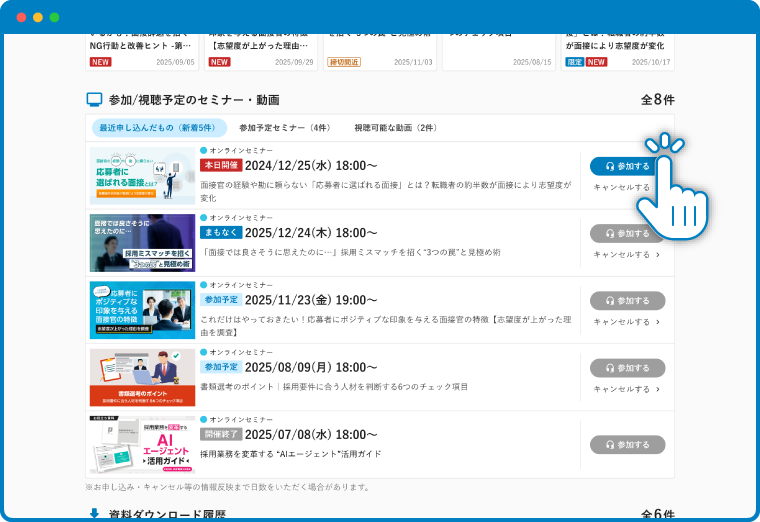
Task: Click キャンセルする for the 2025/11/23 seminar
Action: (x=626, y=322)
